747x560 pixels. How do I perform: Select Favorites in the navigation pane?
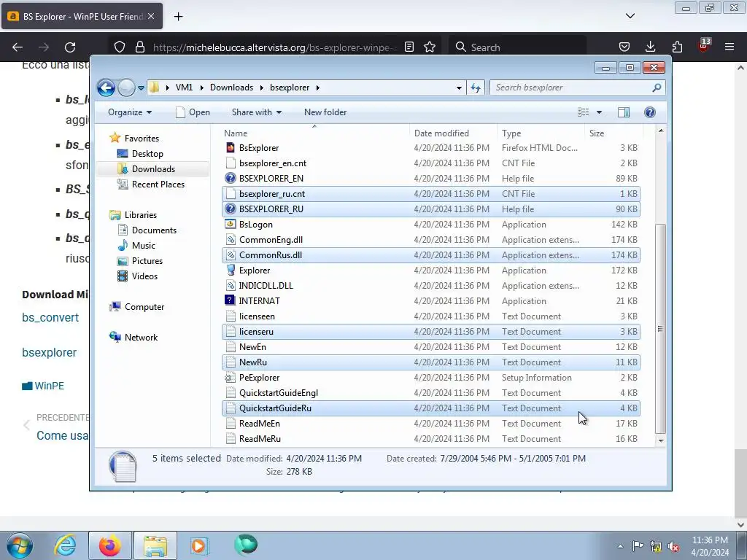pos(134,138)
